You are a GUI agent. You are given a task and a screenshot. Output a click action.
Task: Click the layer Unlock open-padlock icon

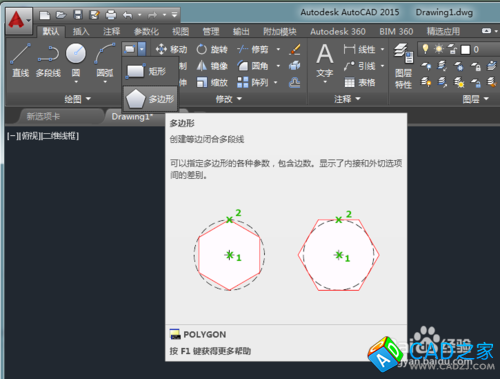pyautogui.click(x=476, y=82)
